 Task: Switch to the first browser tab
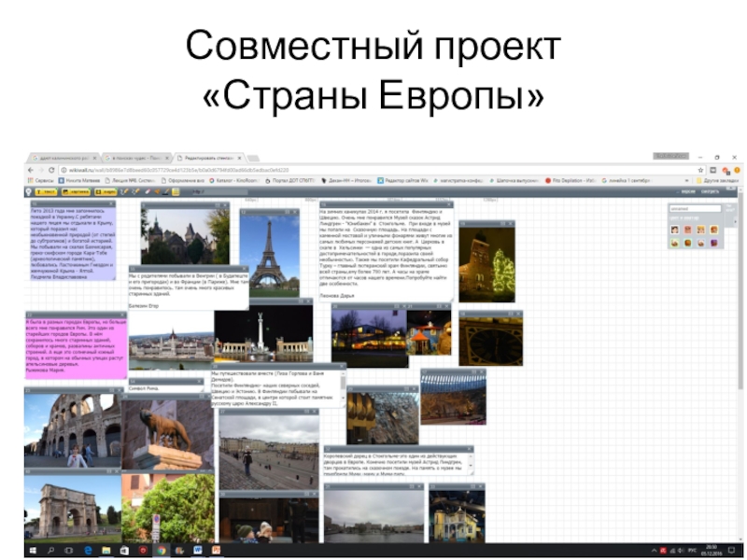coord(61,159)
